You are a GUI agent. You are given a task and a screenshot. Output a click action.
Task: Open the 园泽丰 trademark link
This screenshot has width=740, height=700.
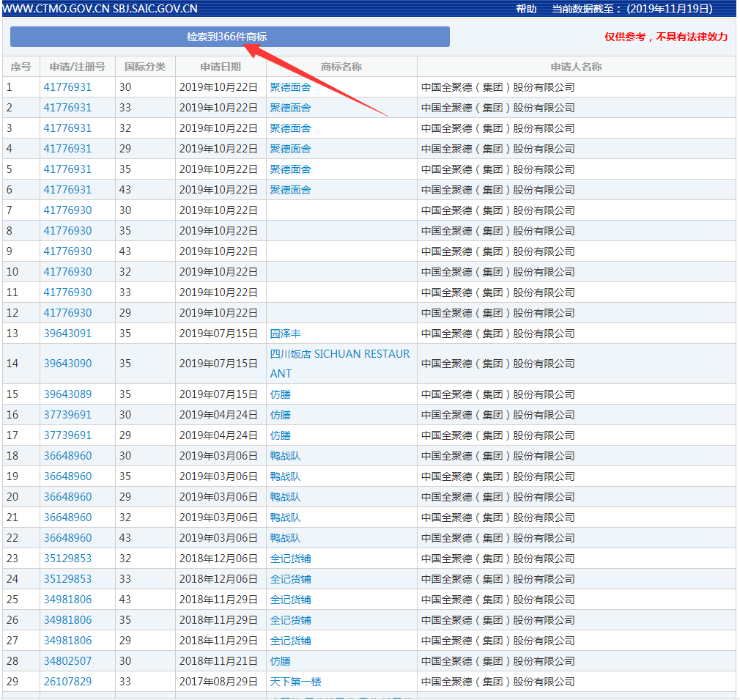coord(285,334)
